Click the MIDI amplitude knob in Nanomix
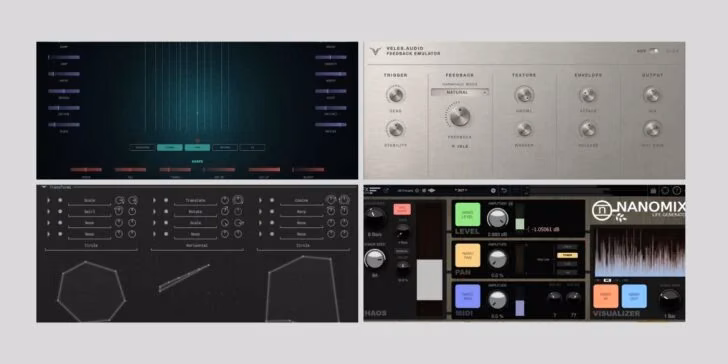Image resolution: width=728 pixels, height=364 pixels. tap(498, 299)
